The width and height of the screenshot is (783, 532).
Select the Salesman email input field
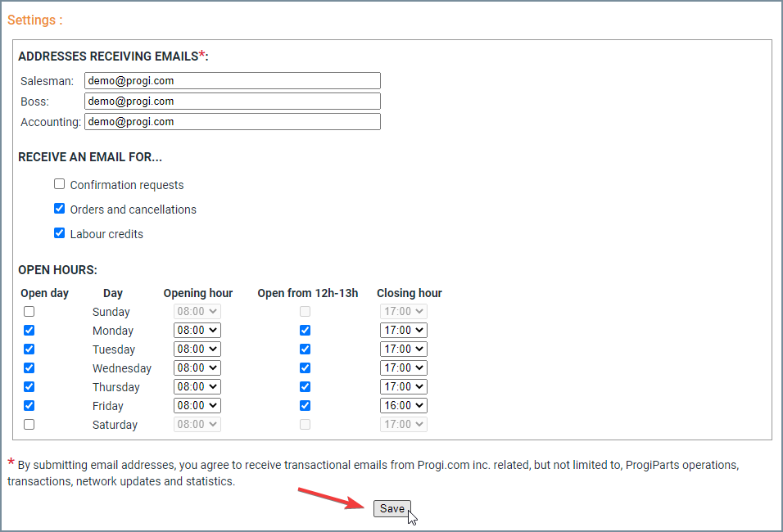pos(232,80)
